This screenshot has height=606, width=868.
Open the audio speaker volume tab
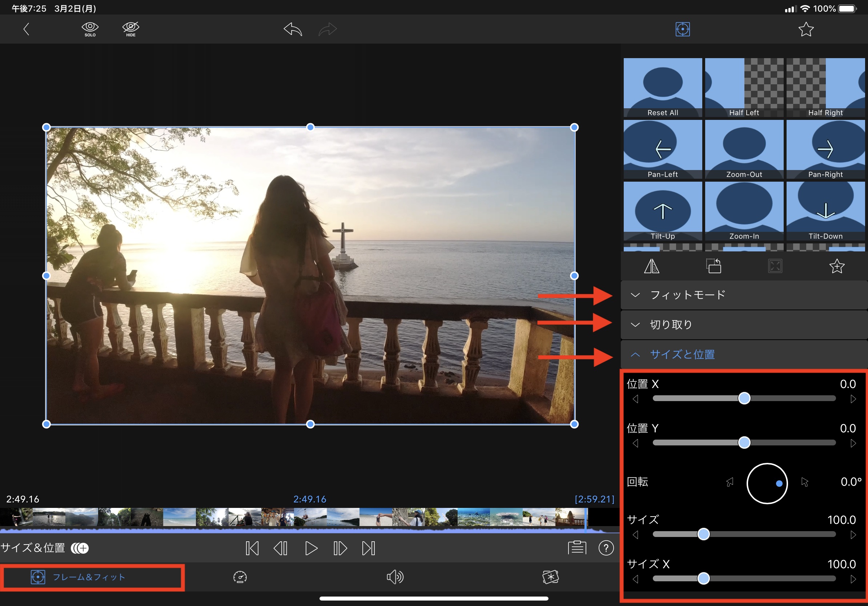(395, 577)
